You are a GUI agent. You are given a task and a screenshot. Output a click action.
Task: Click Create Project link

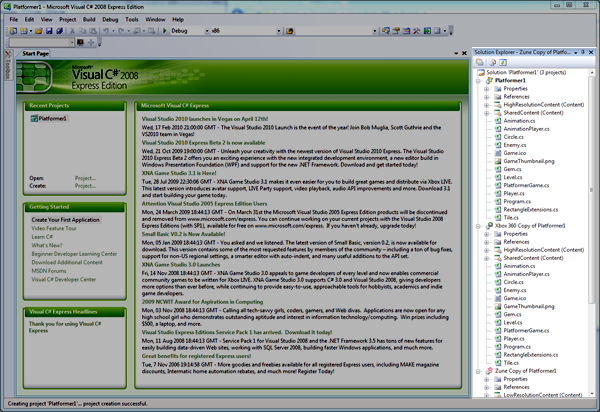coord(85,186)
